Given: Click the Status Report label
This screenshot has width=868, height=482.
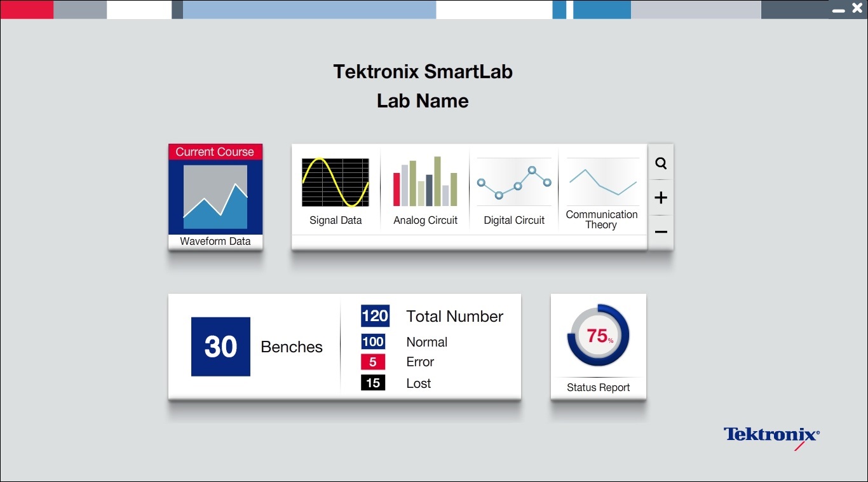Looking at the screenshot, I should pyautogui.click(x=598, y=387).
